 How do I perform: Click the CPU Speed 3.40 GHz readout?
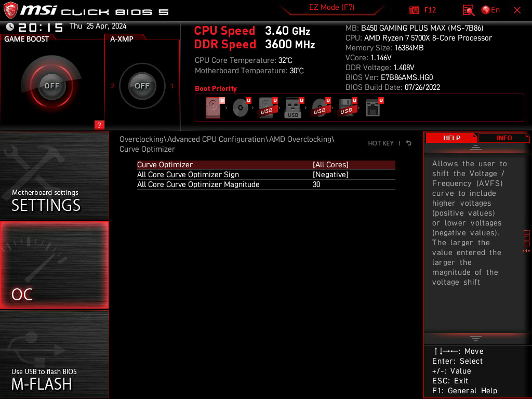(252, 31)
